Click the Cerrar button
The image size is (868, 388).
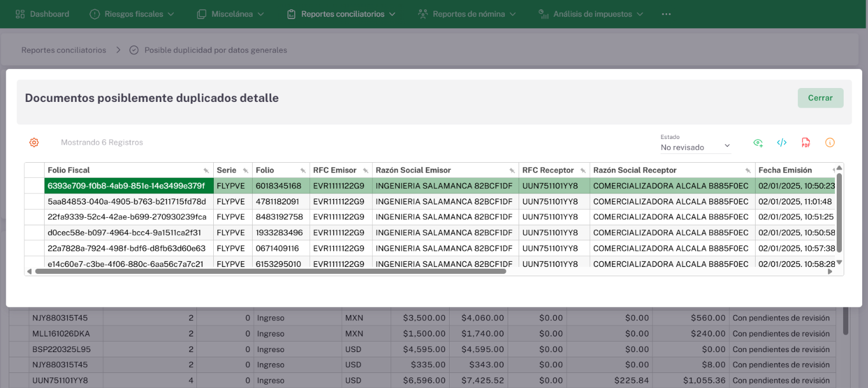820,98
